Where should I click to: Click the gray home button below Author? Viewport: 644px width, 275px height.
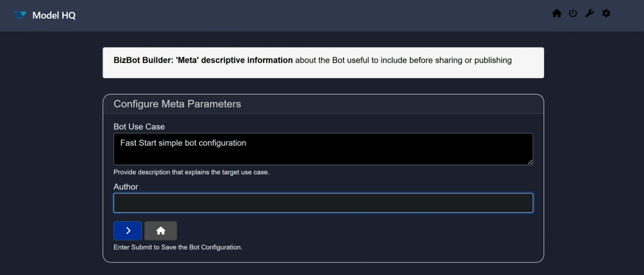tap(161, 231)
